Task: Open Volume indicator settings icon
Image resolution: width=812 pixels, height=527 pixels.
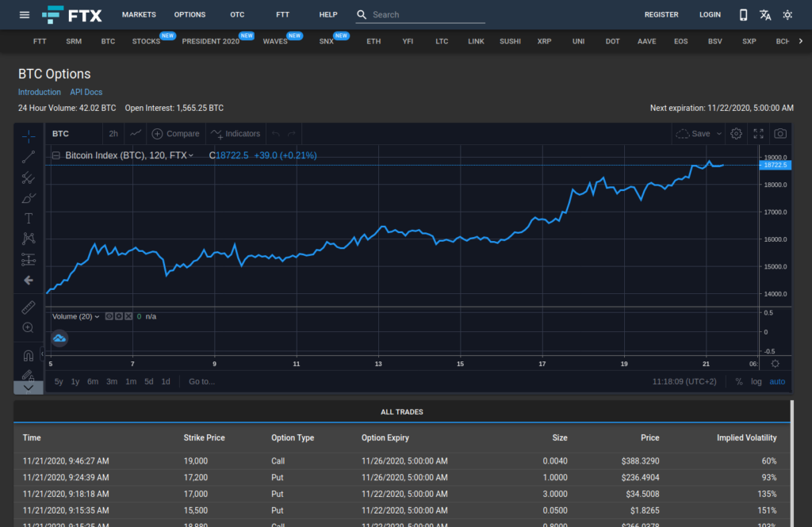Action: pyautogui.click(x=119, y=316)
